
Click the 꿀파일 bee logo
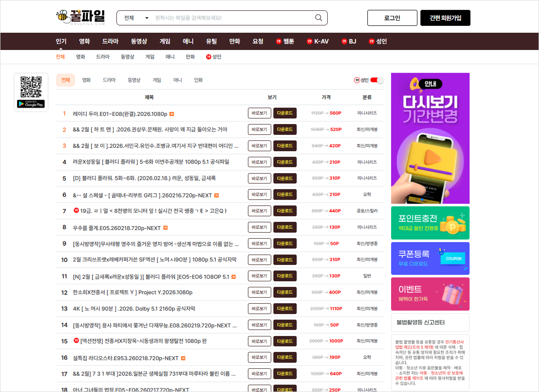[x=81, y=18]
